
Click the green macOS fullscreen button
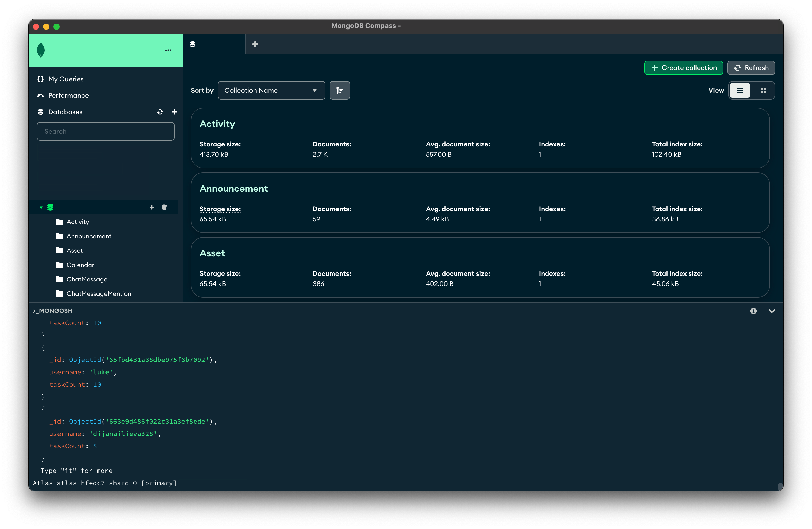pyautogui.click(x=57, y=26)
